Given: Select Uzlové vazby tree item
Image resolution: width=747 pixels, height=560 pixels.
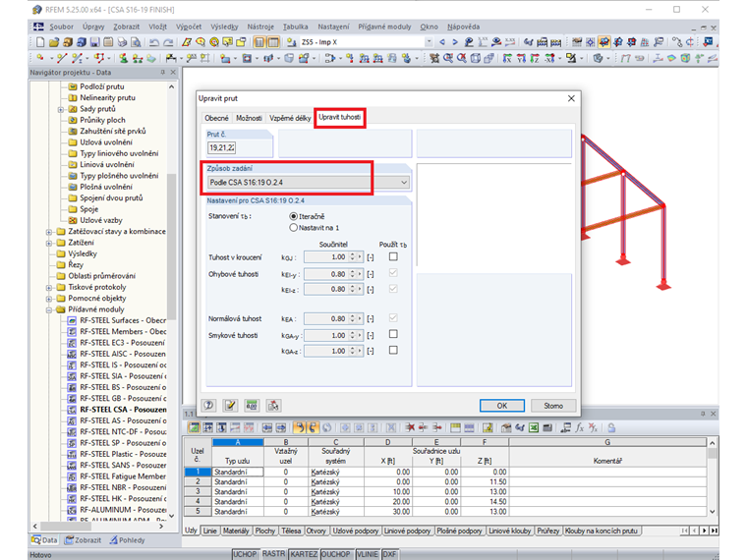Looking at the screenshot, I should (x=101, y=220).
